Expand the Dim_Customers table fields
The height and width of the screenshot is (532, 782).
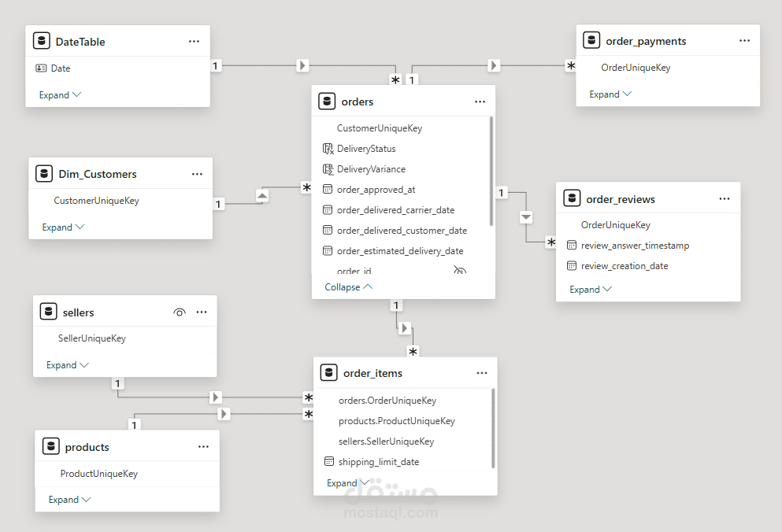[x=63, y=227]
